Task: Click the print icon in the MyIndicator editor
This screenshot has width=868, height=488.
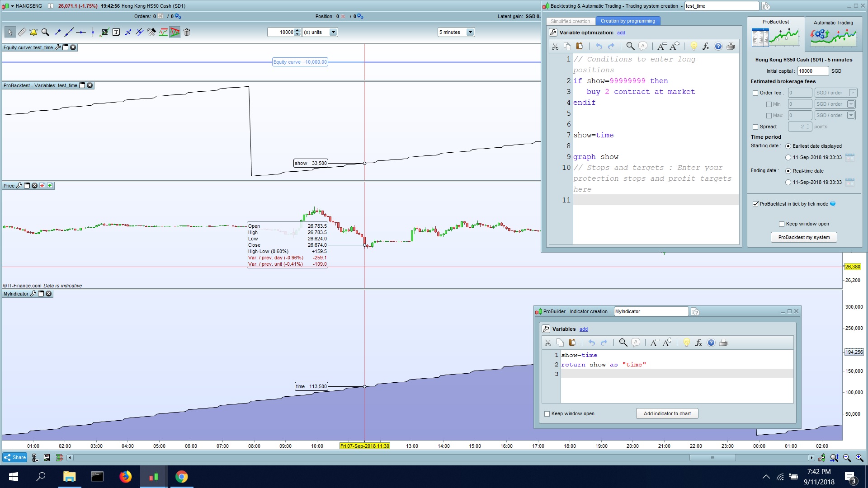Action: pyautogui.click(x=723, y=343)
